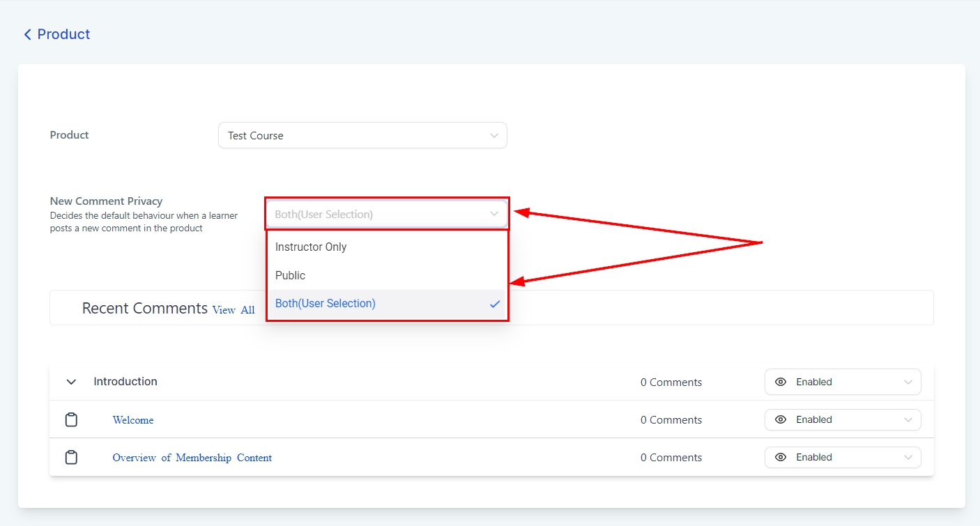Click eye icon in Overview of Membership row
Viewport: 980px width, 526px height.
781,457
